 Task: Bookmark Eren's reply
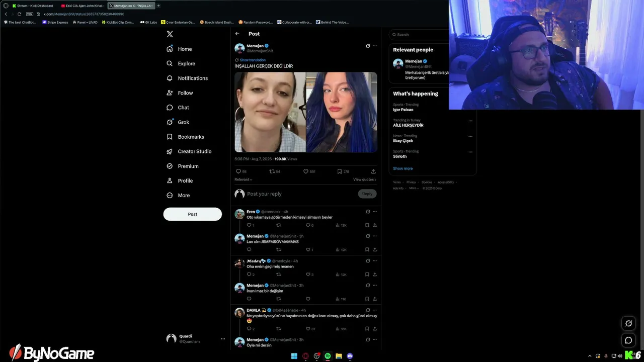367,225
